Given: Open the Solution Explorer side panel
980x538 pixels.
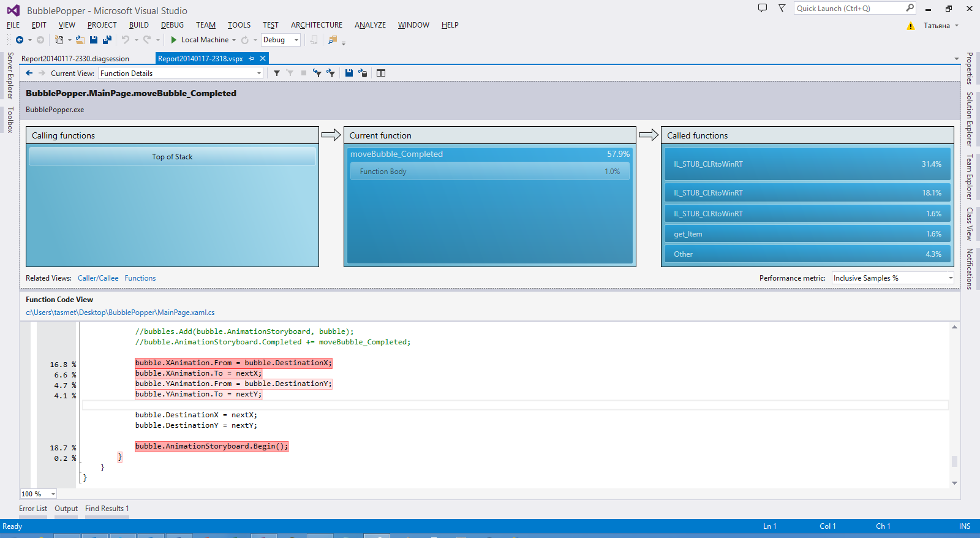Looking at the screenshot, I should coord(970,119).
